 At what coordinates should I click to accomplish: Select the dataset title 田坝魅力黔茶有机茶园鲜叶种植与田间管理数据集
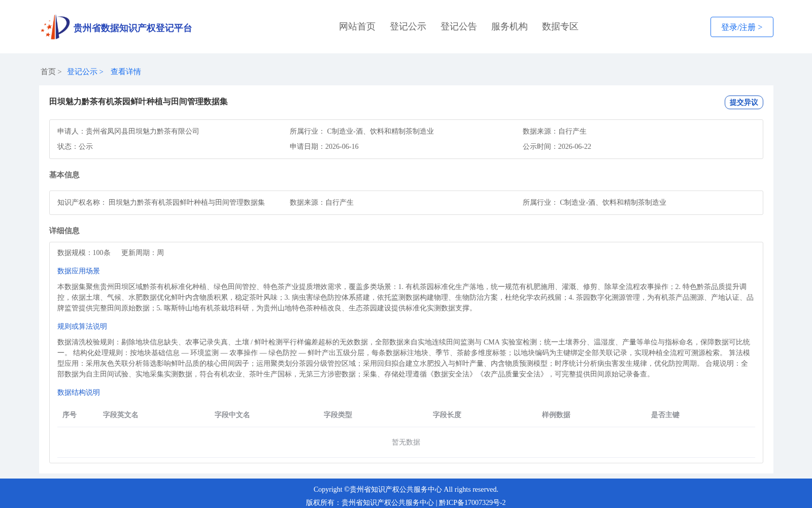coord(139,102)
